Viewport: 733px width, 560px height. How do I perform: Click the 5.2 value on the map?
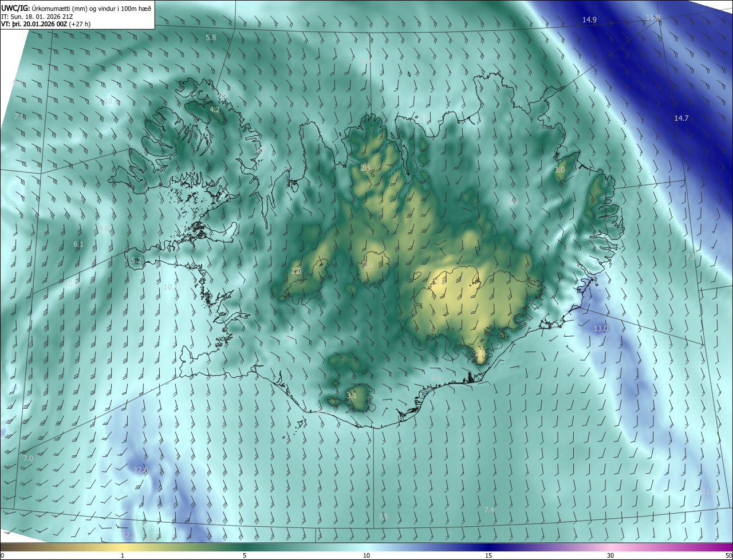tap(136, 260)
